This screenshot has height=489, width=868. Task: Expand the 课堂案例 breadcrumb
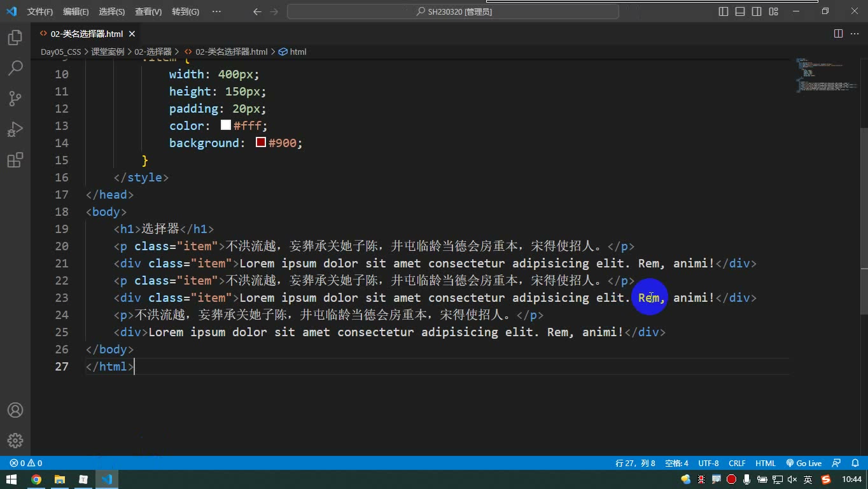coord(108,52)
